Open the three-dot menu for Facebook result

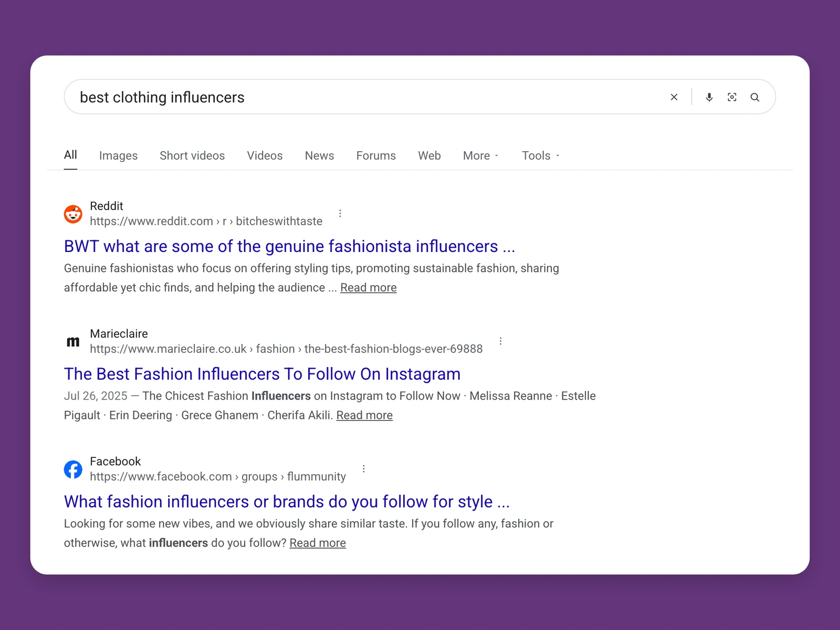coord(364,468)
